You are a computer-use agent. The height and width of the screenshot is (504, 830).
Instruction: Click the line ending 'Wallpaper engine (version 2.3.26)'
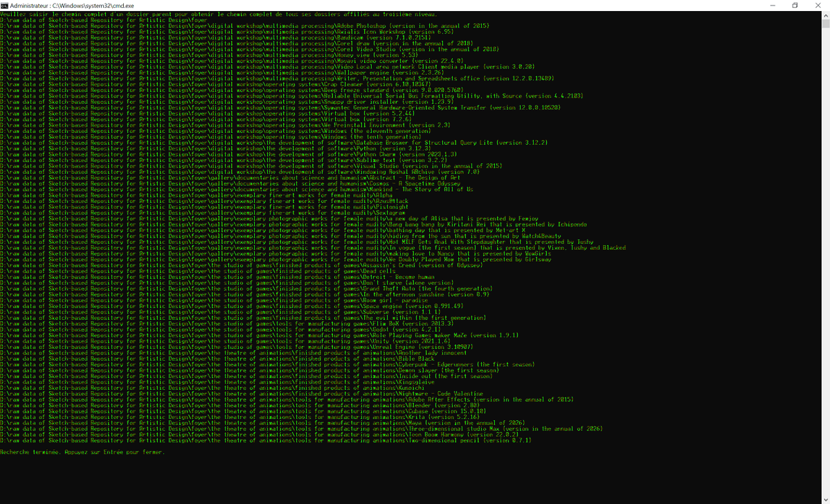click(x=222, y=73)
